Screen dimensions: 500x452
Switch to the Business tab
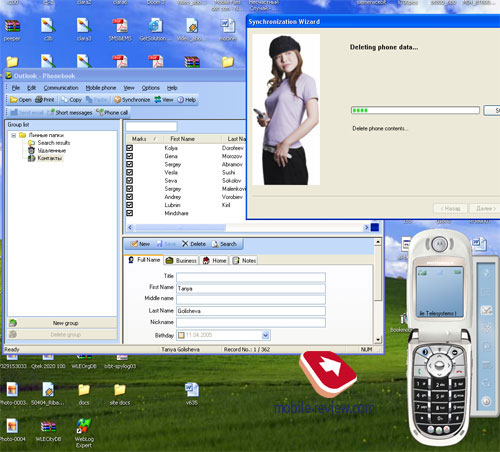(x=182, y=260)
